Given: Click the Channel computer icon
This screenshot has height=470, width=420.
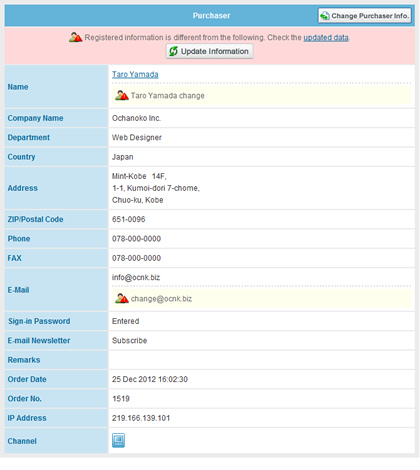Looking at the screenshot, I should [x=118, y=440].
